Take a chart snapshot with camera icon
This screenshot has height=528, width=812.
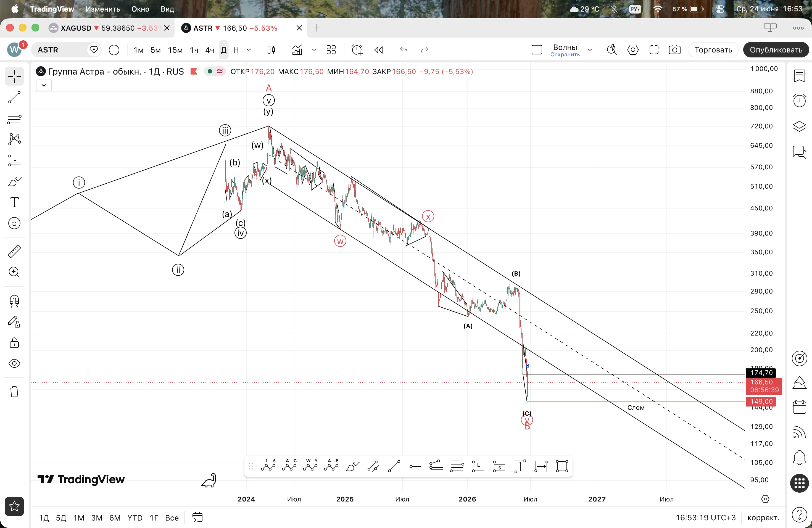click(x=674, y=50)
